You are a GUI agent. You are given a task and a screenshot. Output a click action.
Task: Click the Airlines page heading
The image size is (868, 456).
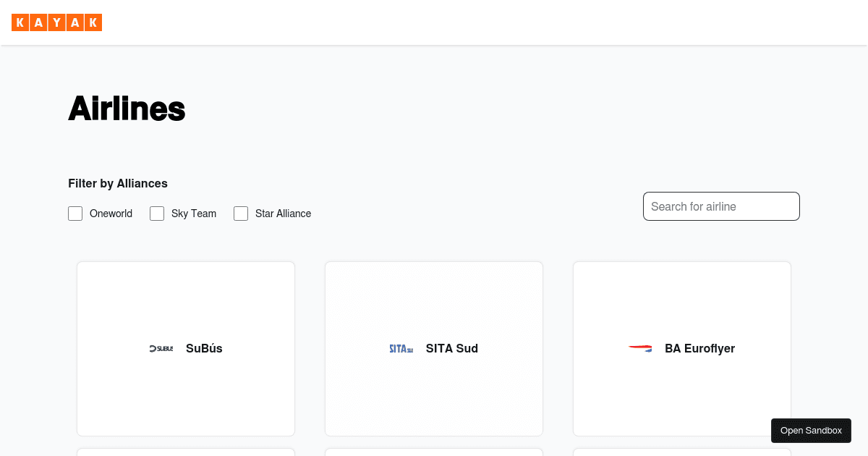(127, 109)
